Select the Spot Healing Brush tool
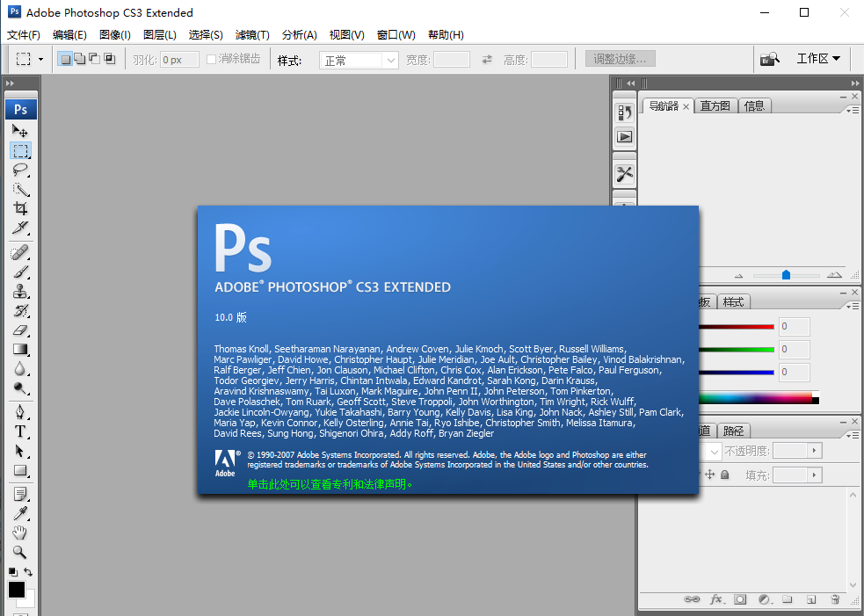The height and width of the screenshot is (616, 864). tap(20, 253)
